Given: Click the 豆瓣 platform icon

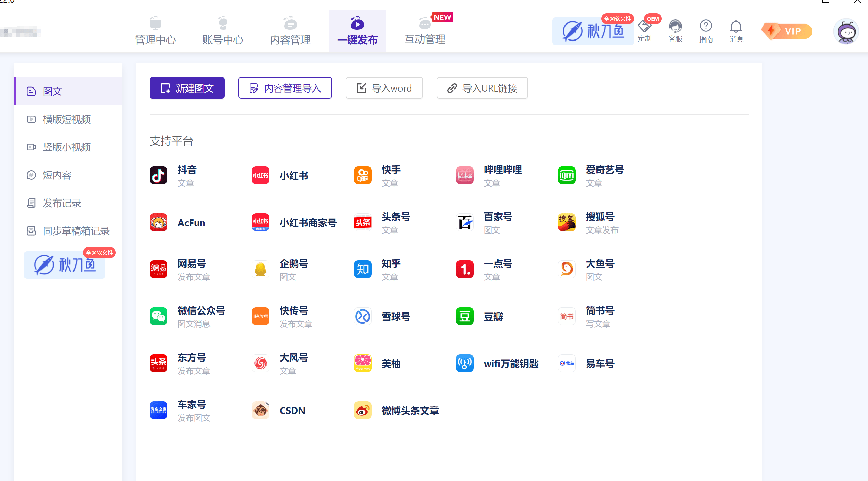Looking at the screenshot, I should 465,317.
